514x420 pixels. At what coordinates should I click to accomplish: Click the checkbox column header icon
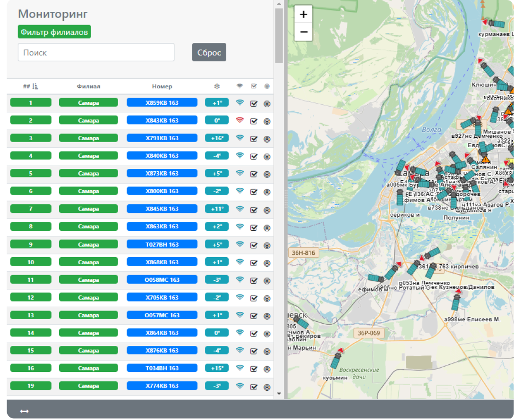[x=254, y=86]
